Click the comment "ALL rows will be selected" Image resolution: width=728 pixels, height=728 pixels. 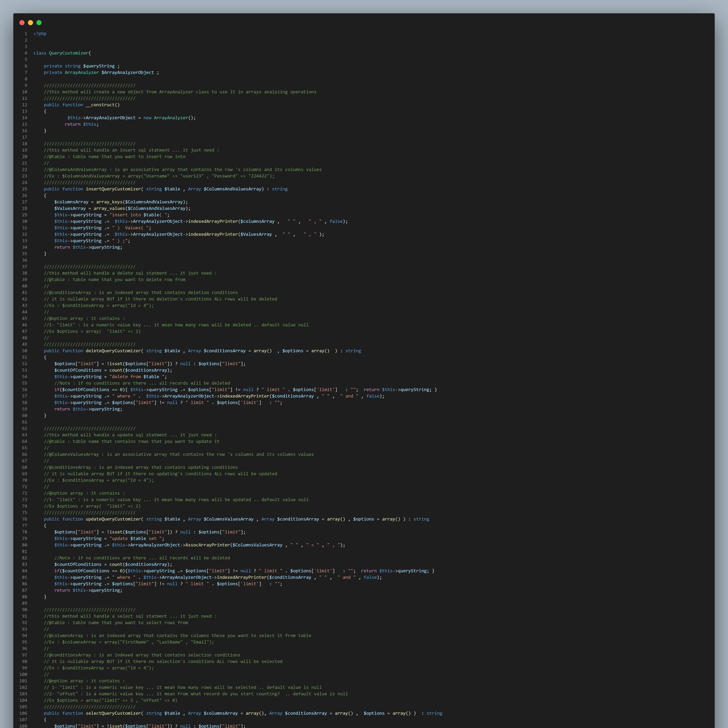point(163,662)
